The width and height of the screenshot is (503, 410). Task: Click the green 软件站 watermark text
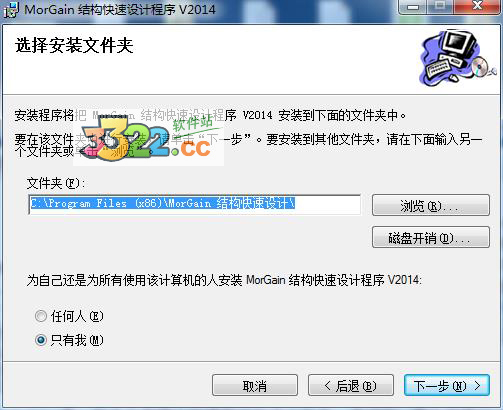pyautogui.click(x=192, y=123)
